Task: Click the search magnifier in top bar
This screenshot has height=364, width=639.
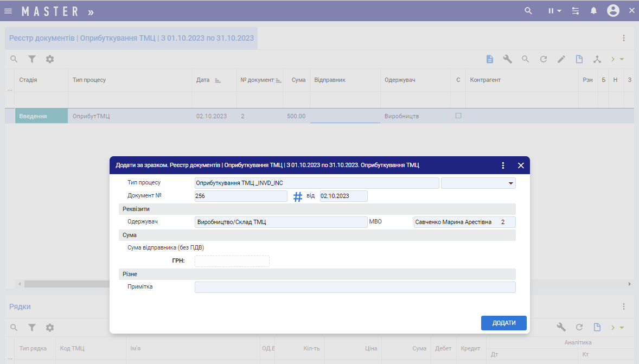Action: (528, 11)
